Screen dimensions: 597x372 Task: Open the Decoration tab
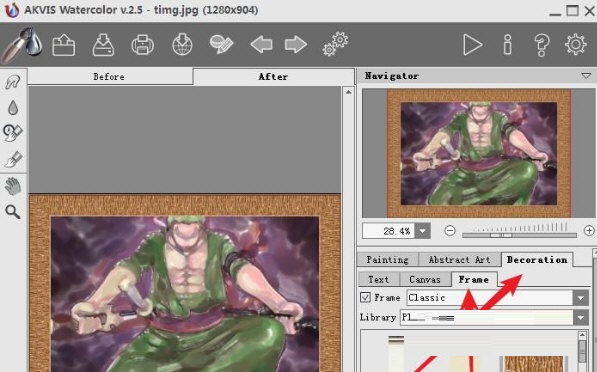537,260
